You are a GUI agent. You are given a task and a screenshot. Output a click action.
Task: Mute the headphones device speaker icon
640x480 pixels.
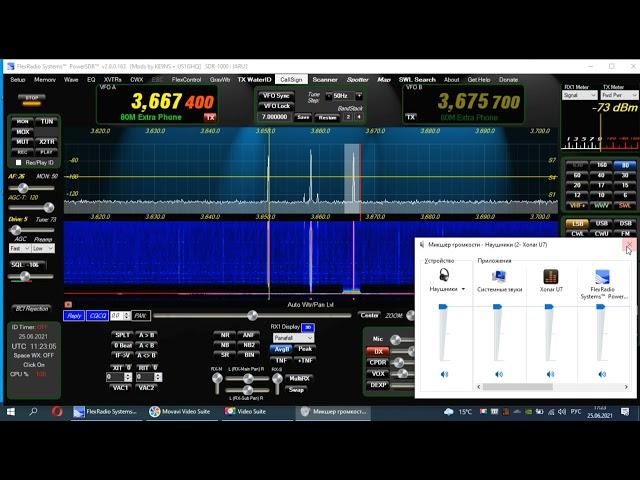[x=444, y=374]
